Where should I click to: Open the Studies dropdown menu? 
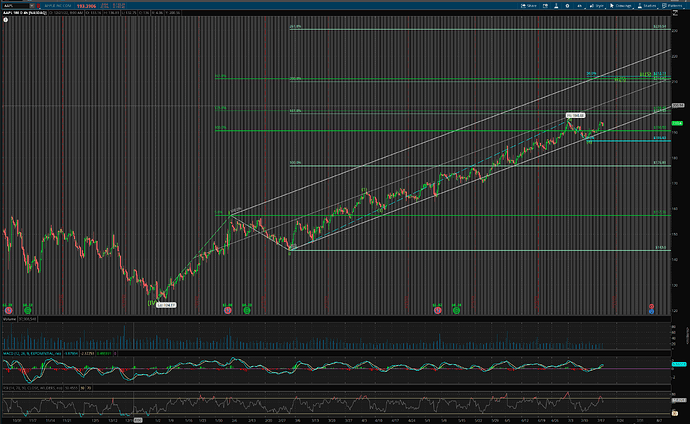[x=647, y=6]
